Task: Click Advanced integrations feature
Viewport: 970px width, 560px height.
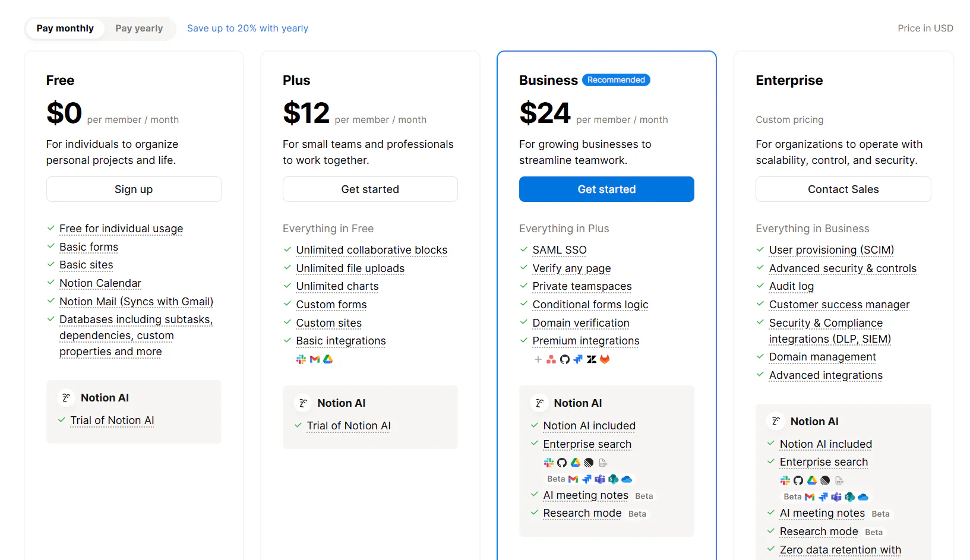Action: pyautogui.click(x=826, y=375)
